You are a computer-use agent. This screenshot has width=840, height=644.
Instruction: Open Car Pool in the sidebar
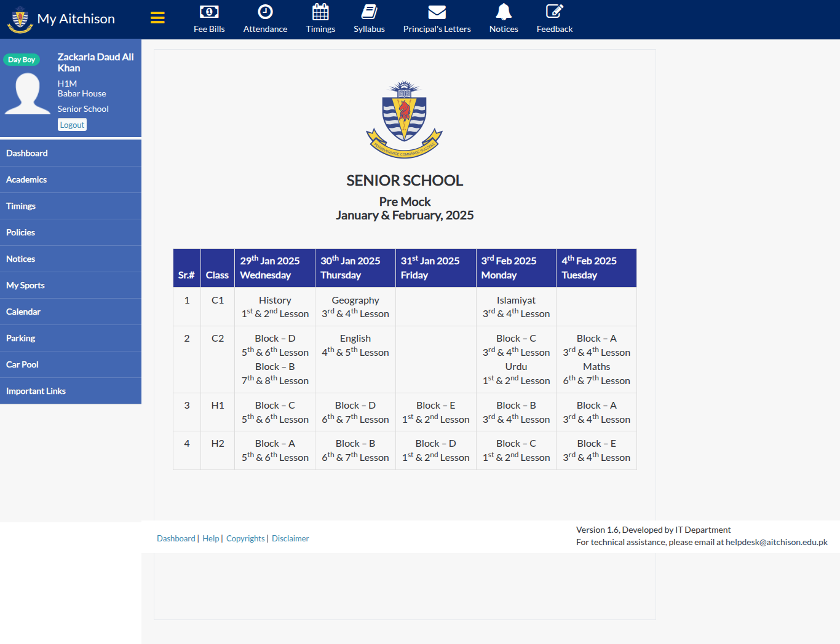(71, 364)
